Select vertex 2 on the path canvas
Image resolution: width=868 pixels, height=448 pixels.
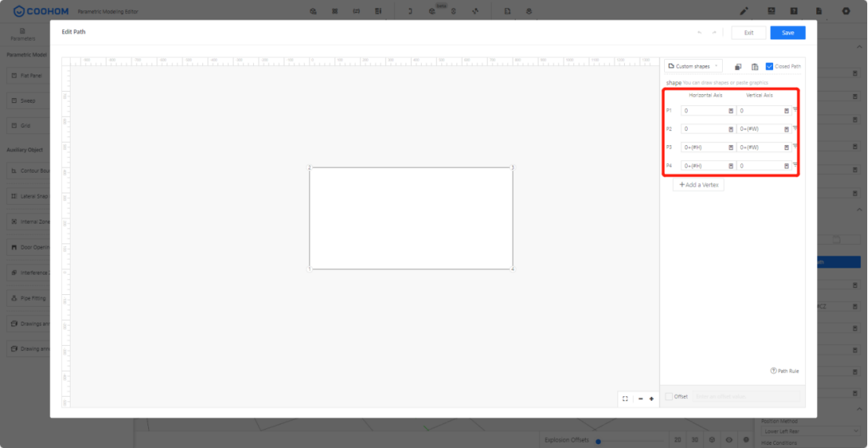pos(310,167)
